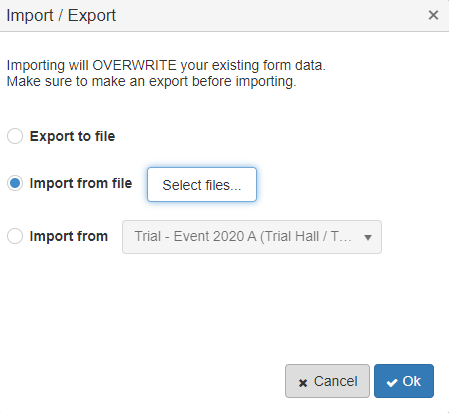Click Select files... to browse
The width and height of the screenshot is (449, 413).
tap(202, 185)
